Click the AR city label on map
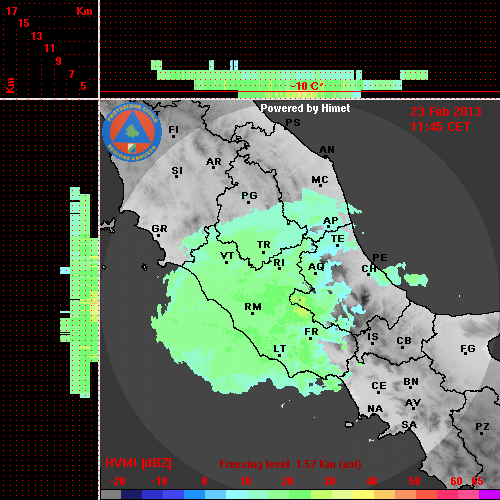Screen dimensions: 500x500 click(214, 162)
